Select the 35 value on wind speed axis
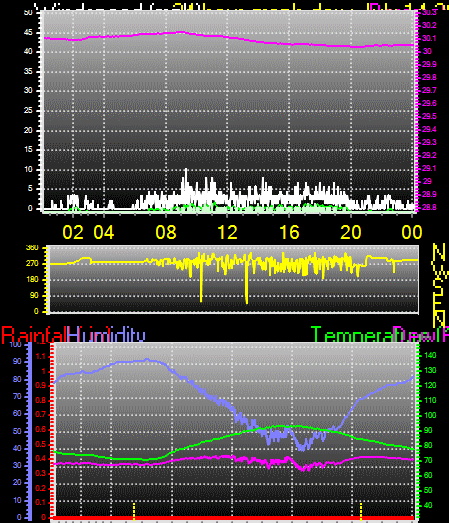The width and height of the screenshot is (449, 523). [x=28, y=71]
